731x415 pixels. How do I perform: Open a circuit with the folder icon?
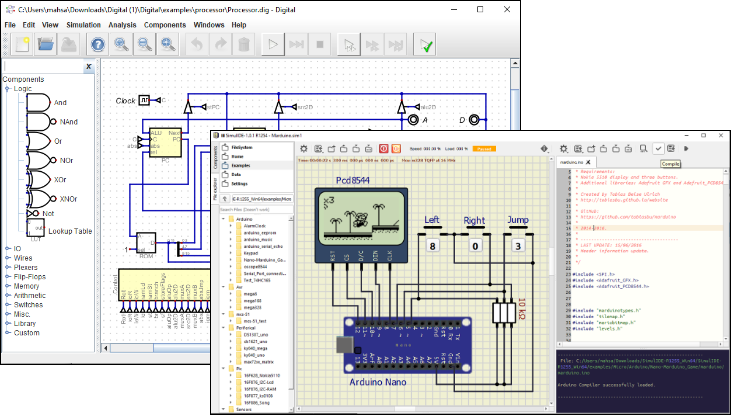pyautogui.click(x=46, y=45)
